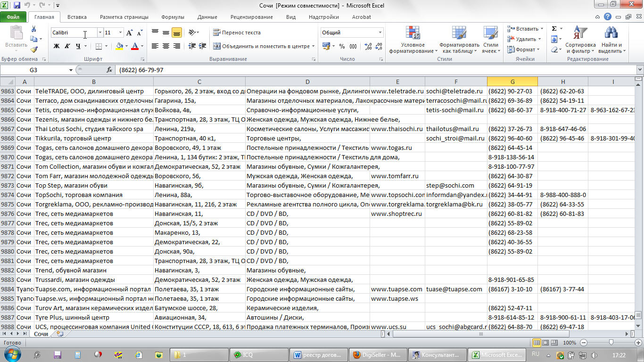Screen dimensions: 644x362
Task: Increase font size with the large A icon
Action: point(130,33)
